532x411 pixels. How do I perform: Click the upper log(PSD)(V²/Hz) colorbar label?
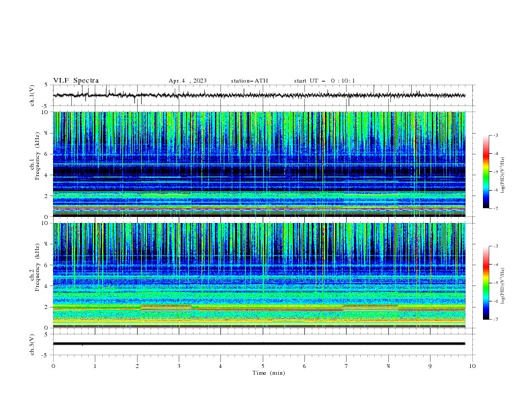pyautogui.click(x=503, y=175)
